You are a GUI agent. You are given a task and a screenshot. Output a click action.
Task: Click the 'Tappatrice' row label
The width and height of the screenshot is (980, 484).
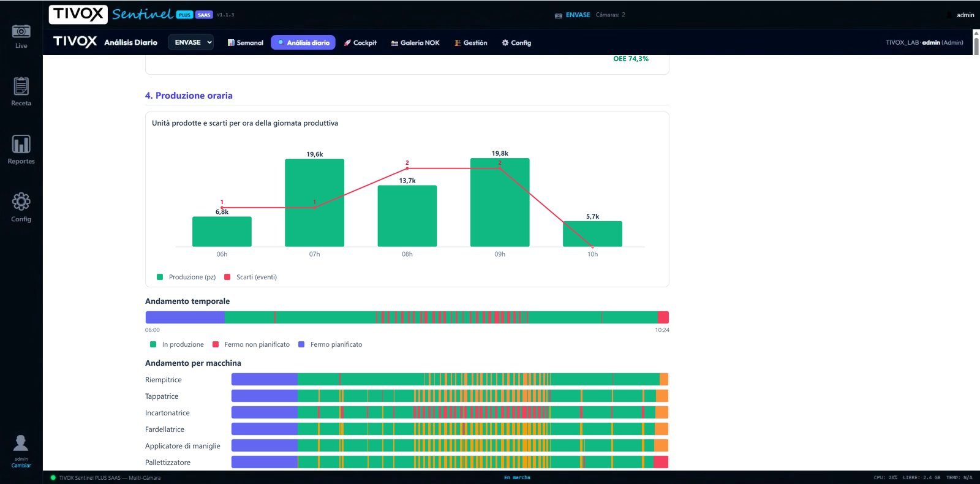(x=162, y=396)
